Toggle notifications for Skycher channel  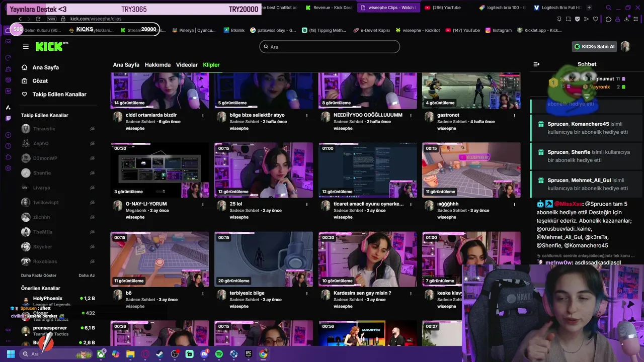pos(92,247)
